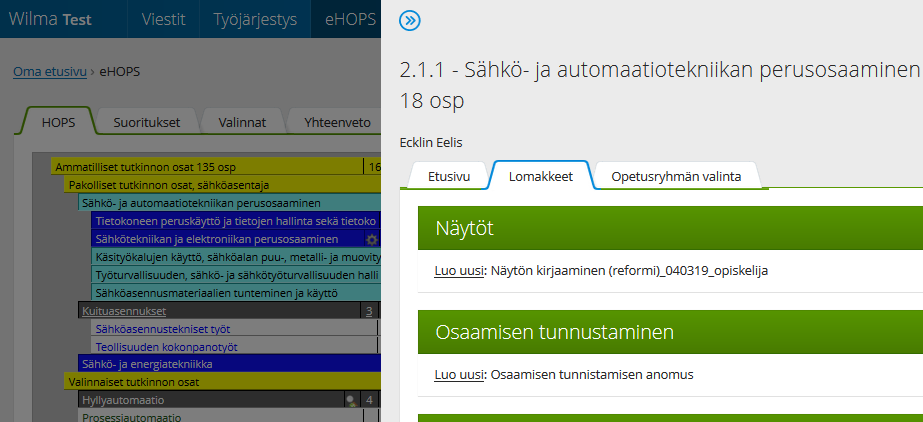Create new Näytön kirjaaminen form
This screenshot has height=422, width=923.
click(458, 270)
